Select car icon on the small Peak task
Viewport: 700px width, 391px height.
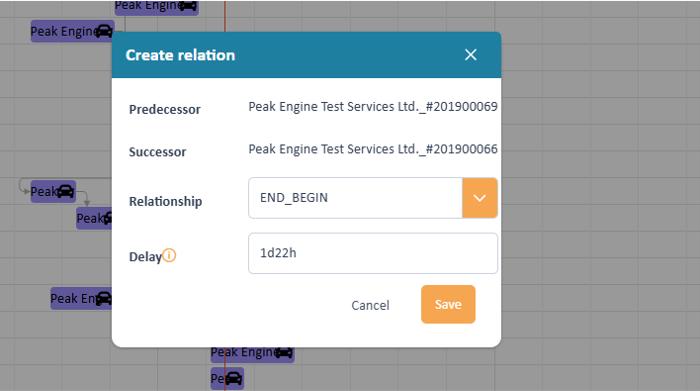pyautogui.click(x=65, y=191)
